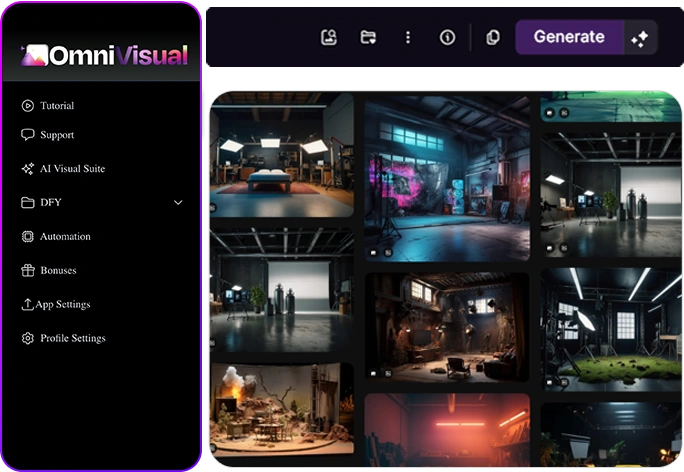Click left overlay icon on moss-floor studio image
Viewport: 684px width, 472px height.
point(550,383)
